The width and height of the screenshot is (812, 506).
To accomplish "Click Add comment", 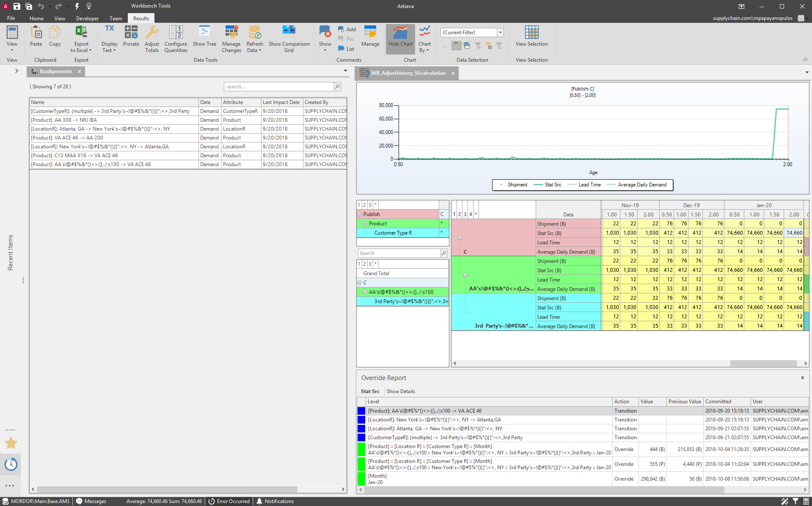I will coord(347,29).
